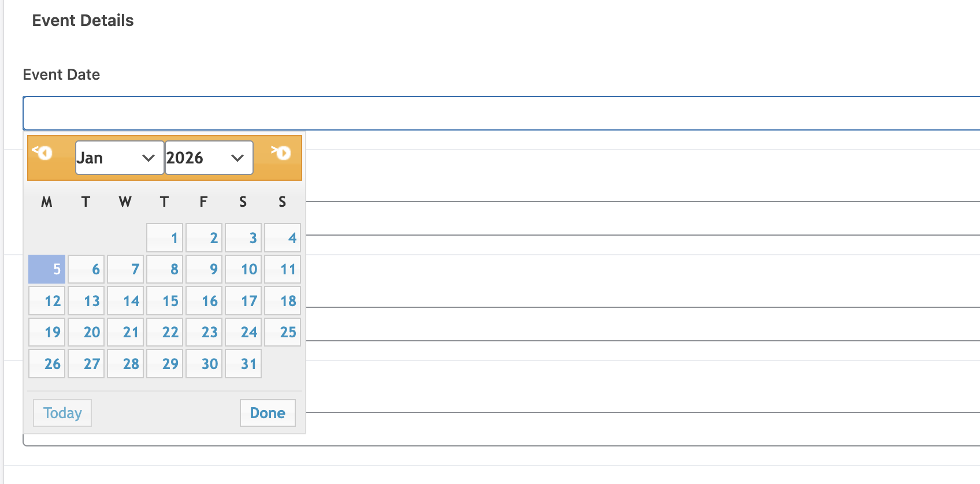Open the month dropdown showing Jan
The height and width of the screenshot is (484, 980).
(119, 158)
